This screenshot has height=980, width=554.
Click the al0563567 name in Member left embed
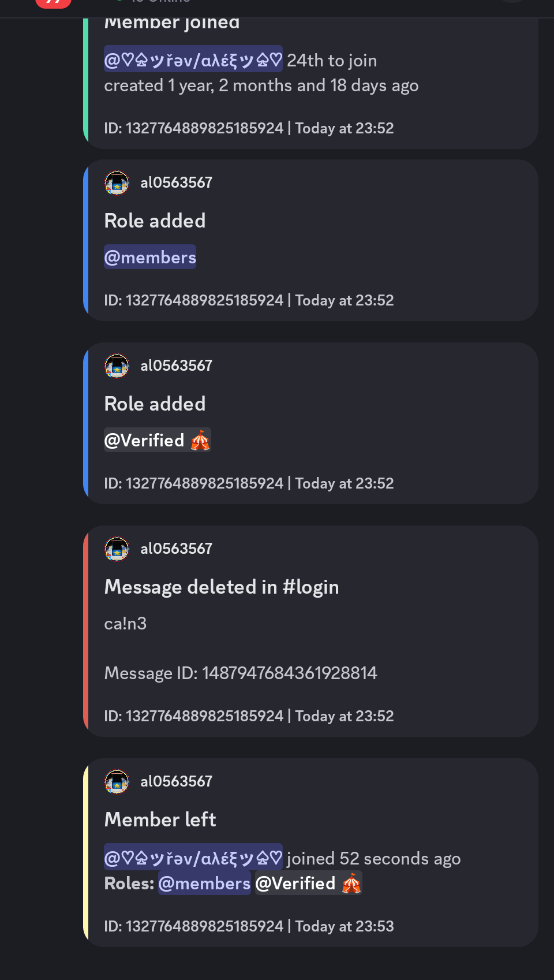(x=176, y=781)
